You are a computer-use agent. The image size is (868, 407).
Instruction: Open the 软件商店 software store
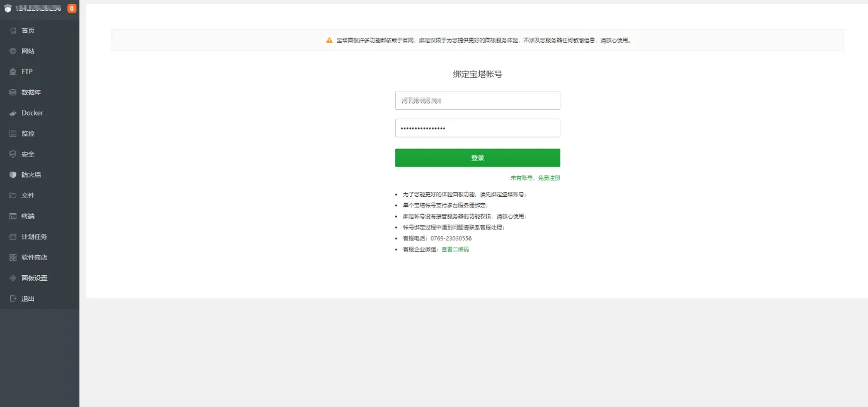[35, 257]
